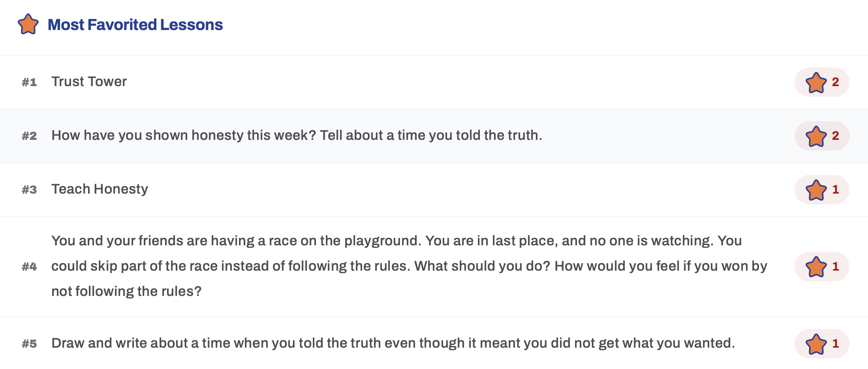Click the star icon in the #5 draw-and-write row
The height and width of the screenshot is (369, 868).
816,344
